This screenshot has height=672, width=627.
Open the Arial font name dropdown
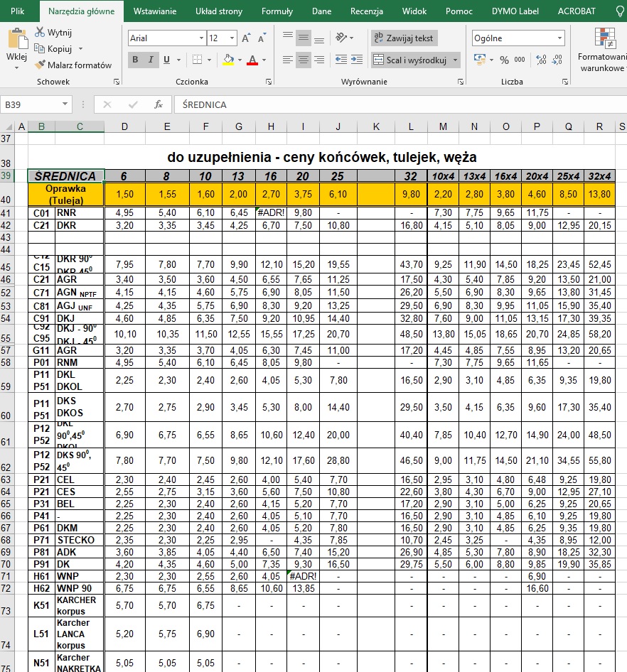[201, 38]
